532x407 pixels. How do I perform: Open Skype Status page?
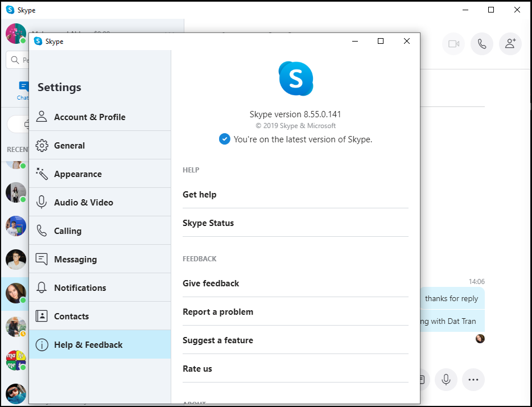[295, 223]
